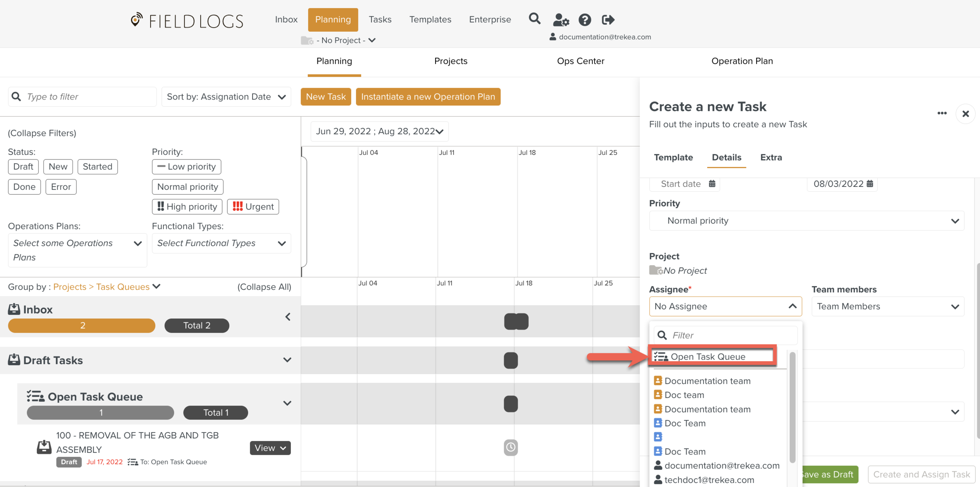Screen dimensions: 980x487
Task: Click the FieldLogs logo
Action: 187,20
